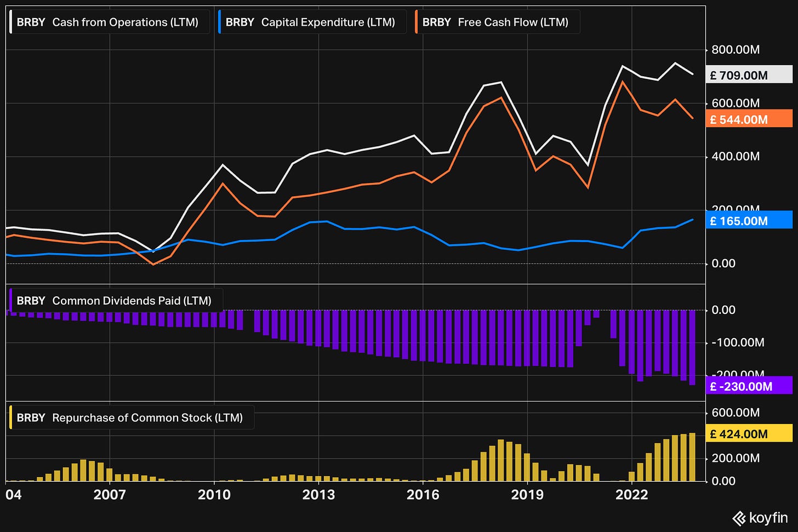Click the £ 165.00M value label
The image size is (798, 532).
749,220
